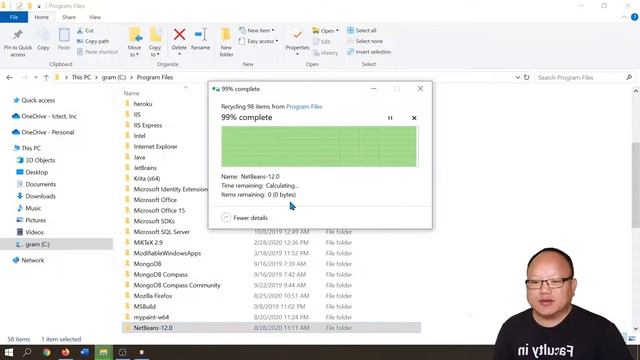Image resolution: width=640 pixels, height=360 pixels.
Task: Click File Explorer taskbar icon
Action: 103,352
